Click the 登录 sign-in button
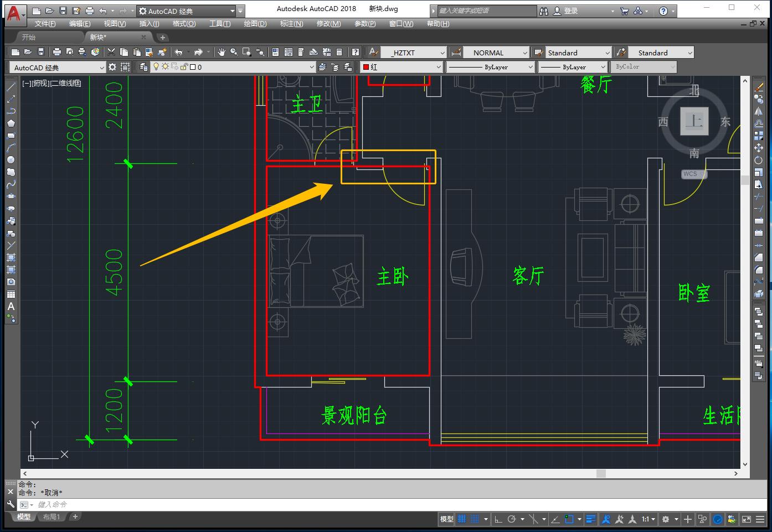The image size is (772, 532). 570,11
